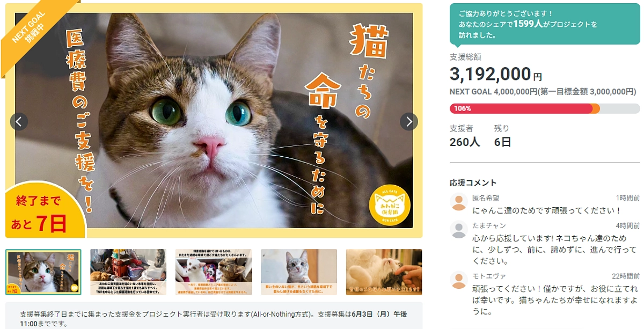Click the next image arrow on carousel
Image resolution: width=644 pixels, height=329 pixels.
409,122
